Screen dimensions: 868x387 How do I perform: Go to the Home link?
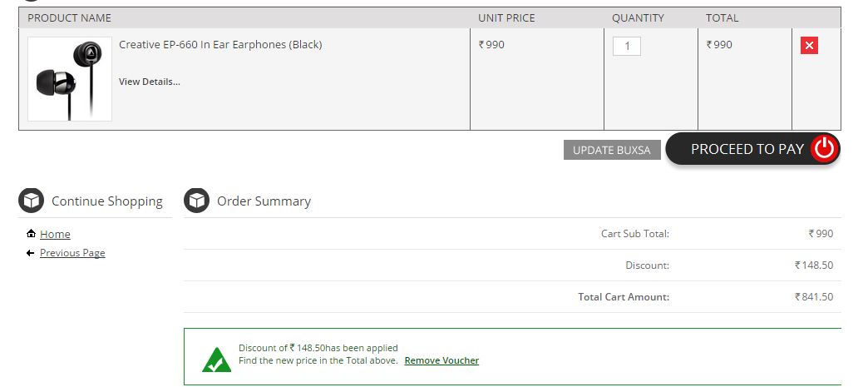click(55, 235)
